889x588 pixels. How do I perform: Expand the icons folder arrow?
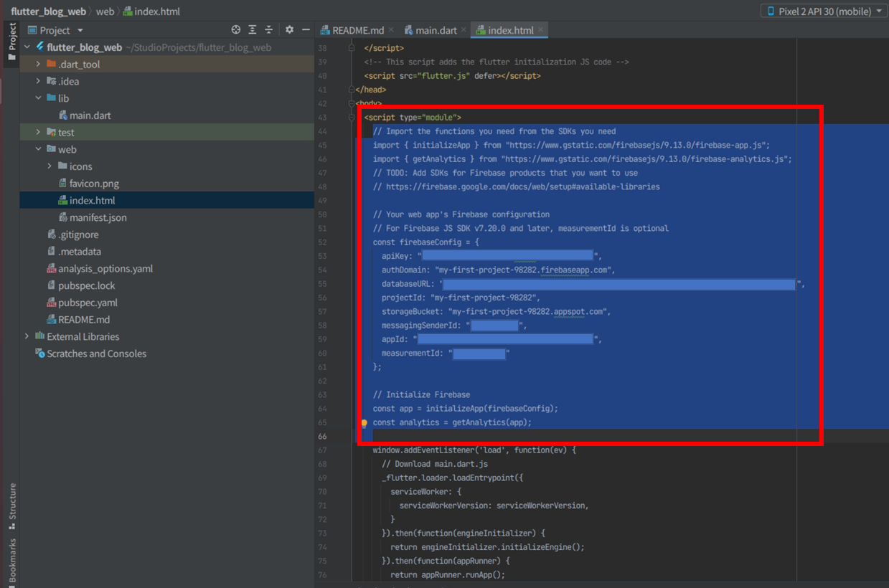pyautogui.click(x=50, y=166)
